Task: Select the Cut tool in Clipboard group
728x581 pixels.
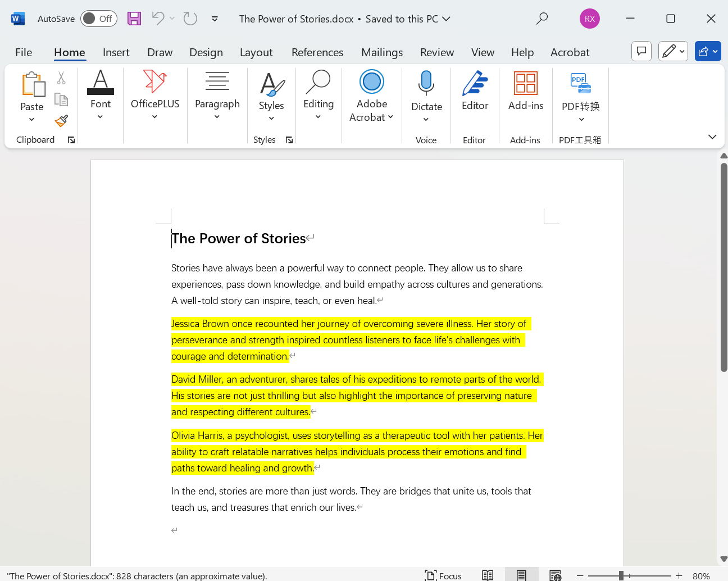Action: (x=61, y=78)
